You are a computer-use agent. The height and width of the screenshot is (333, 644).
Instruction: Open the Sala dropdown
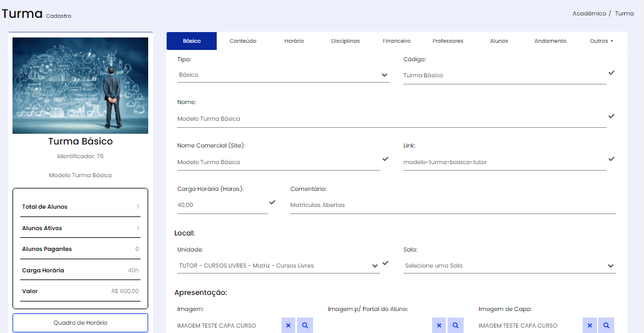pos(509,266)
